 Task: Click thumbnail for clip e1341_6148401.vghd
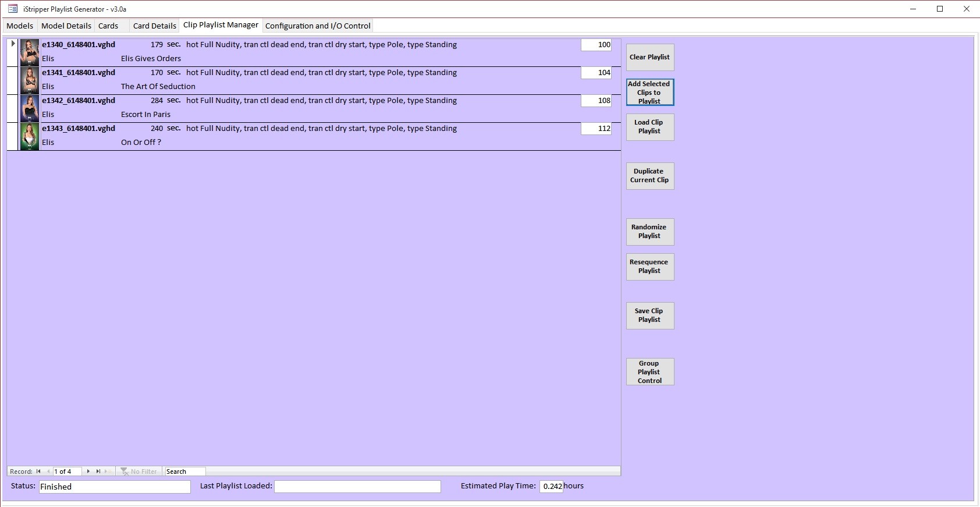(30, 80)
